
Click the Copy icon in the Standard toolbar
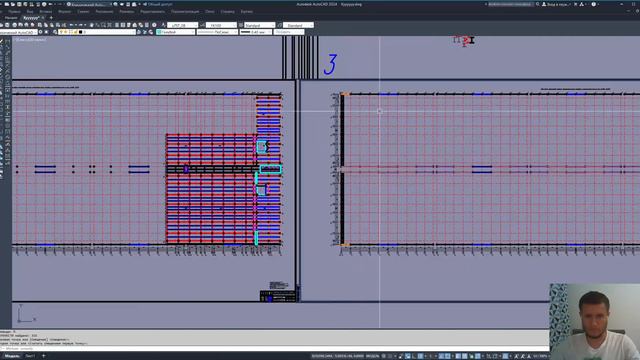pyautogui.click(x=45, y=25)
